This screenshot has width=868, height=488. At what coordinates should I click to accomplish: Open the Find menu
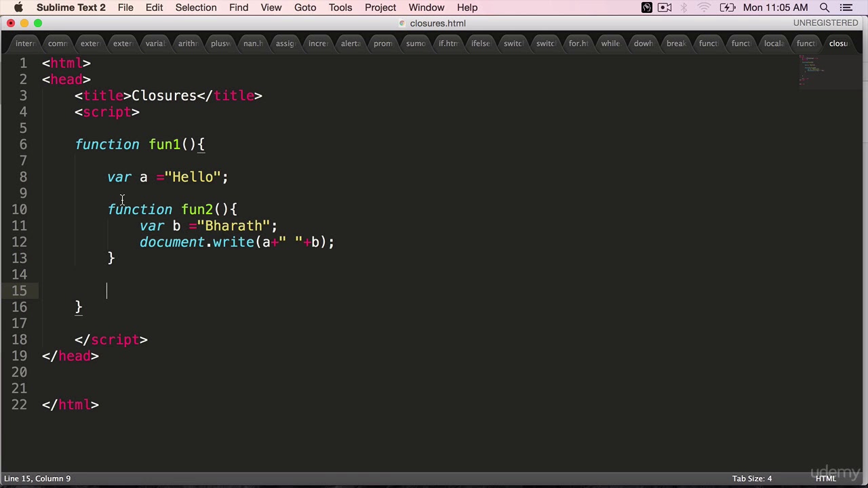[239, 7]
